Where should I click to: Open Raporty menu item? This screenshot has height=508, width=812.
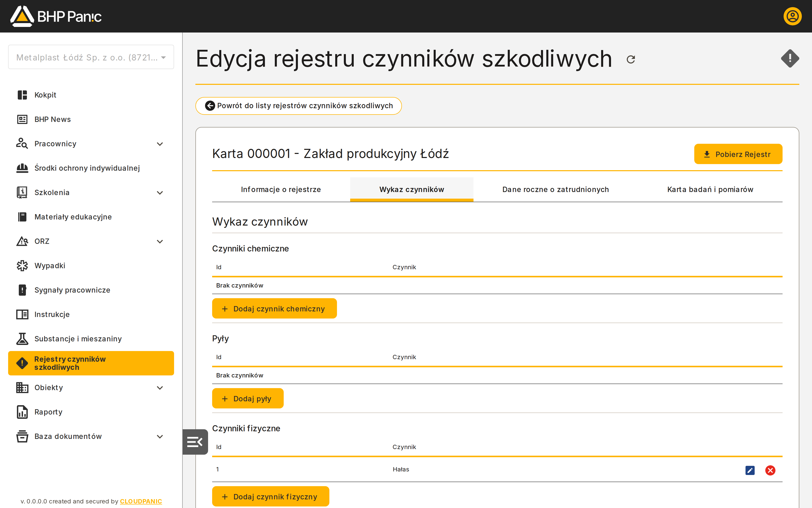tap(91, 412)
